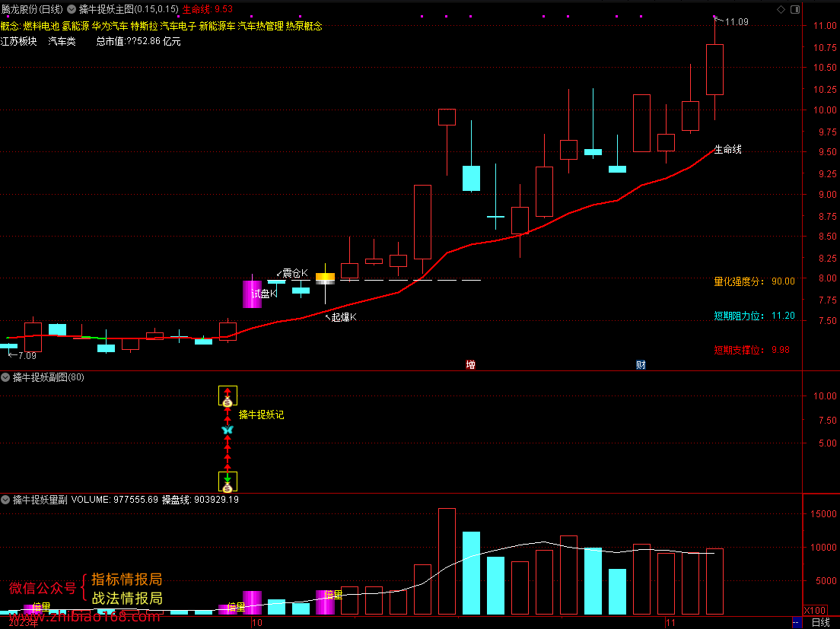840x629 pixels.
Task: Click the 起爆K annotation label
Action: click(344, 317)
